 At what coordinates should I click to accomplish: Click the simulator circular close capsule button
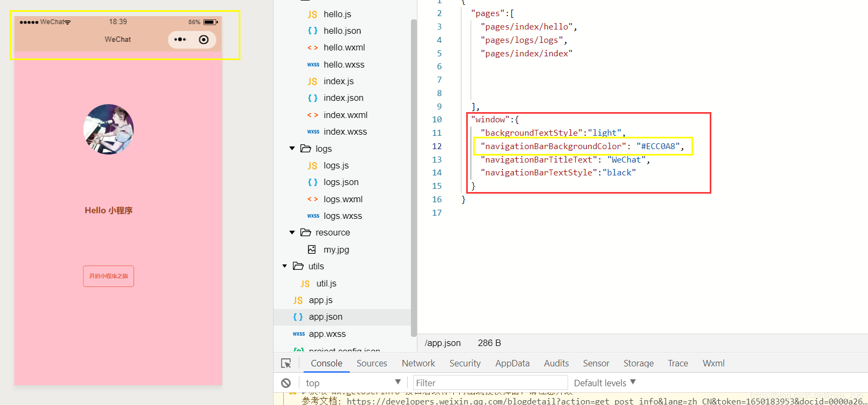[204, 40]
